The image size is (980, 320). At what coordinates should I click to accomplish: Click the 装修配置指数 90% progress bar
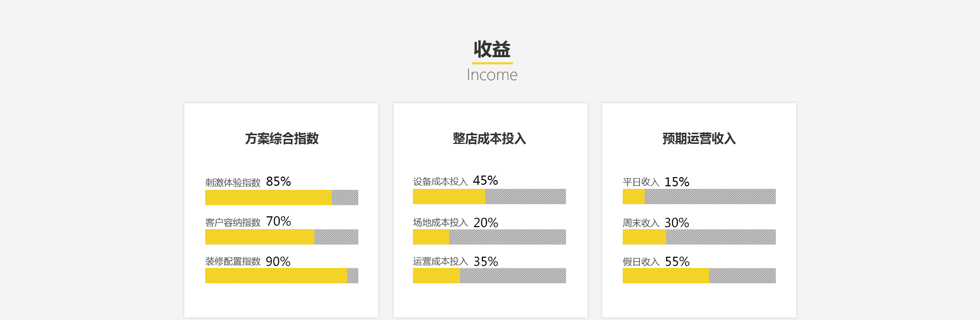click(282, 276)
